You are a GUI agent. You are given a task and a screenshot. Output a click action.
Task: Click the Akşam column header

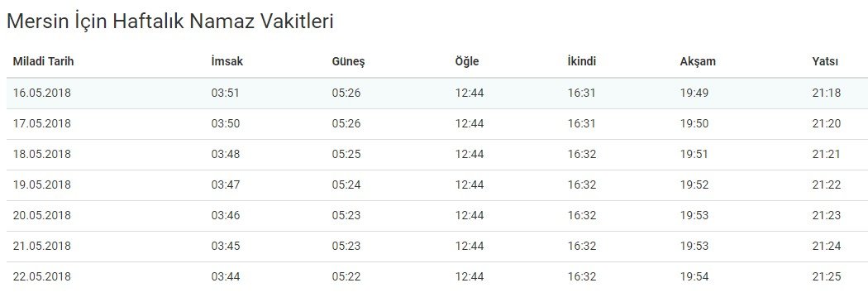[698, 62]
